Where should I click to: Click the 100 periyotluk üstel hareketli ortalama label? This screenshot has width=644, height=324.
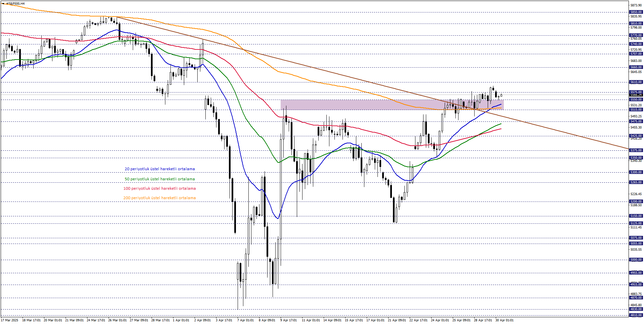point(159,188)
